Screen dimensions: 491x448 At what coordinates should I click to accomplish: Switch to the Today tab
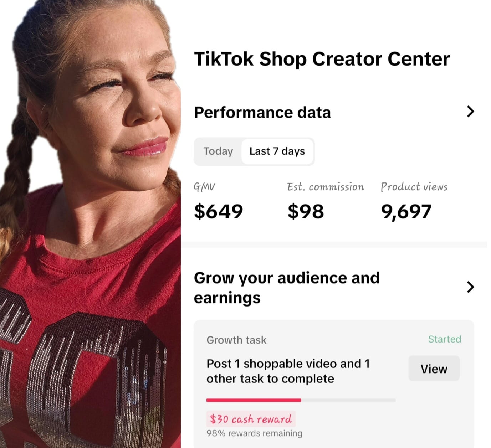click(218, 151)
